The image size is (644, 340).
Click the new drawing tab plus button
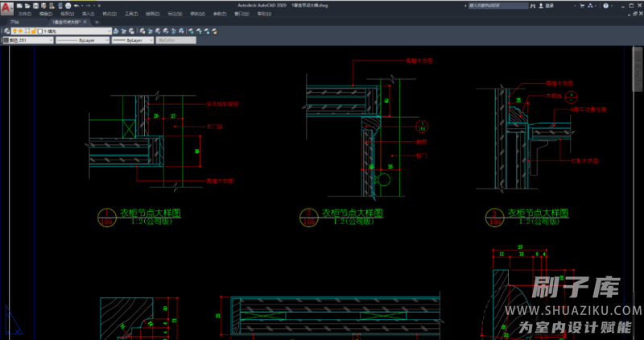point(97,22)
